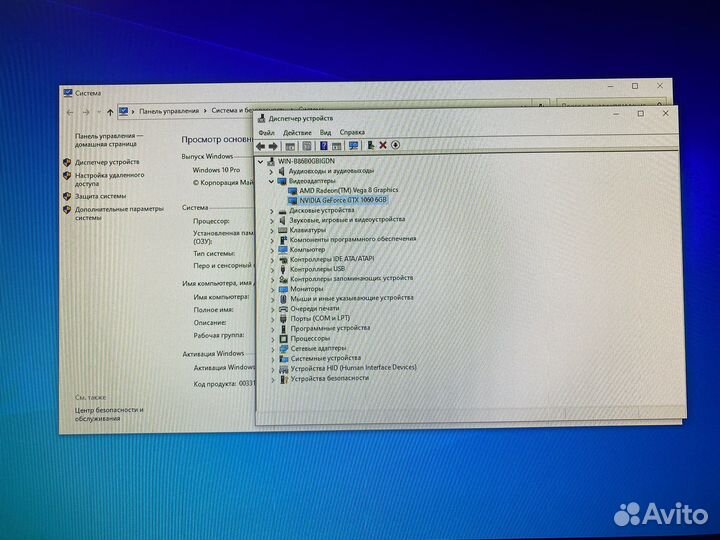Open the Настройка удаленного доступа link
The width and height of the screenshot is (720, 540).
point(109,179)
